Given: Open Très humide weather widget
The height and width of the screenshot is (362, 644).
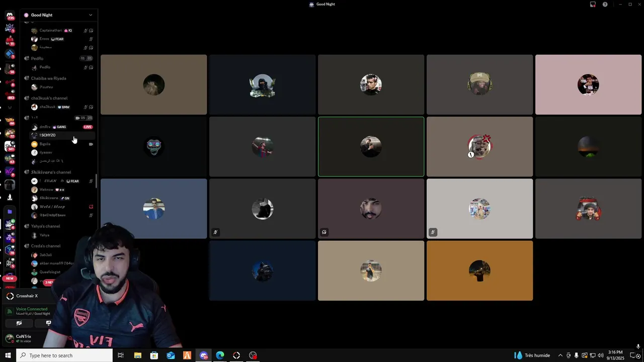Looking at the screenshot, I should [x=532, y=355].
